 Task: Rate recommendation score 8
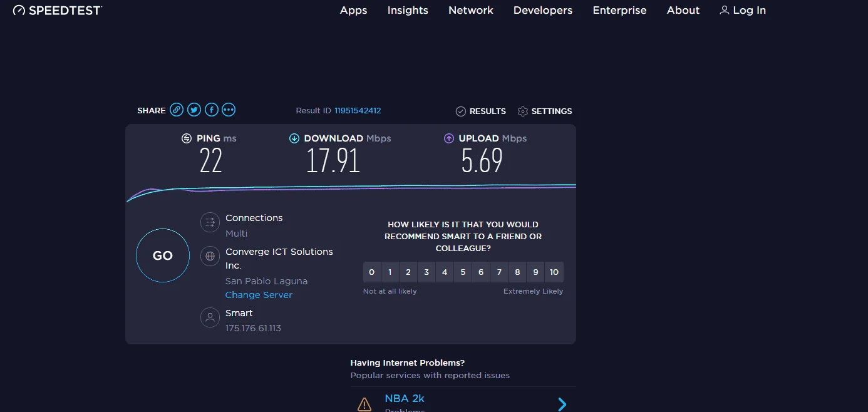point(517,272)
